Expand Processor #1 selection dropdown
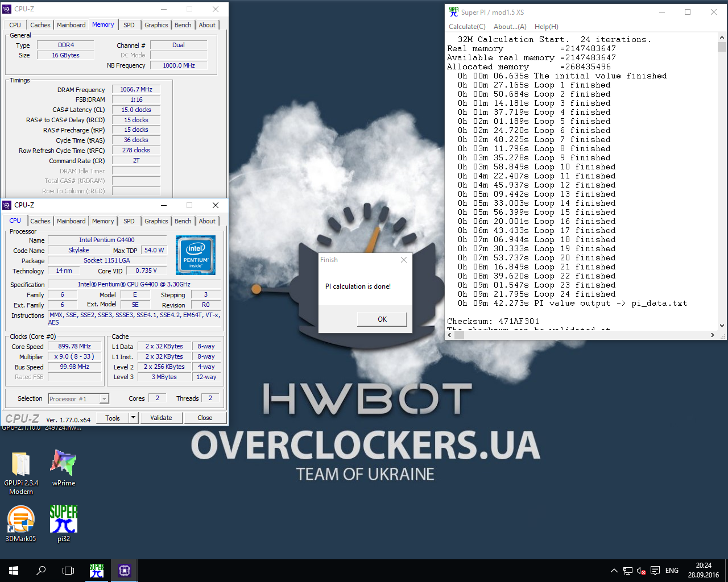Image resolution: width=728 pixels, height=582 pixels. point(104,399)
